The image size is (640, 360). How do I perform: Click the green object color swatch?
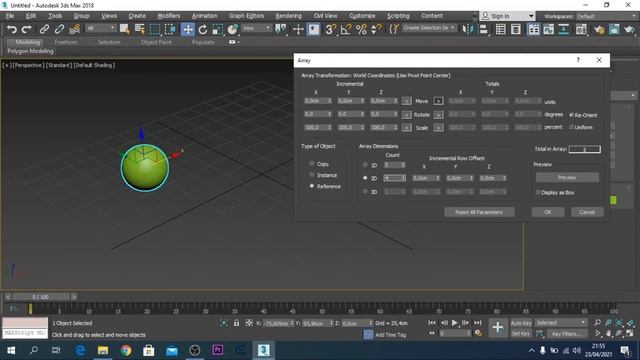tap(613, 200)
